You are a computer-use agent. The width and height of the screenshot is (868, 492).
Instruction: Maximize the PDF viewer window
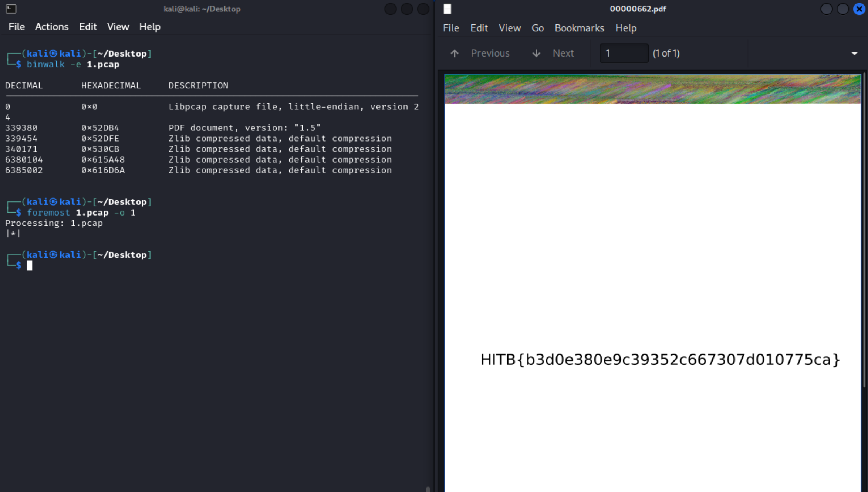842,9
